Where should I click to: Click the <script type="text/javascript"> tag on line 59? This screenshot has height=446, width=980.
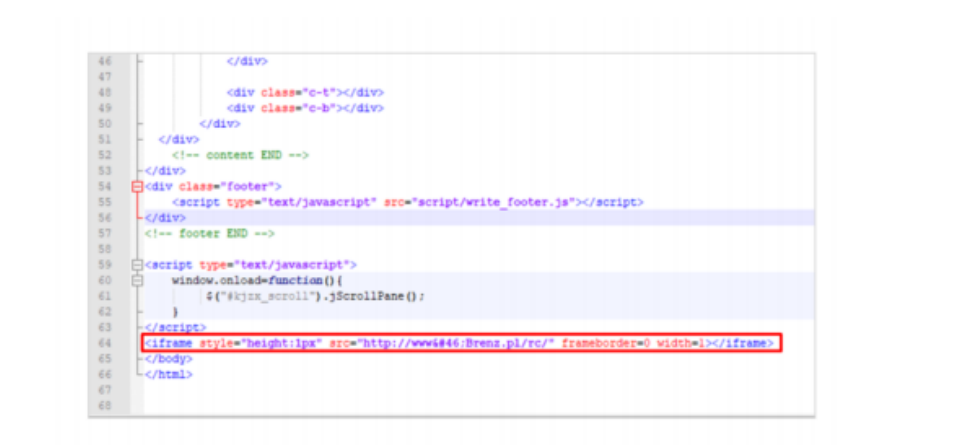251,265
